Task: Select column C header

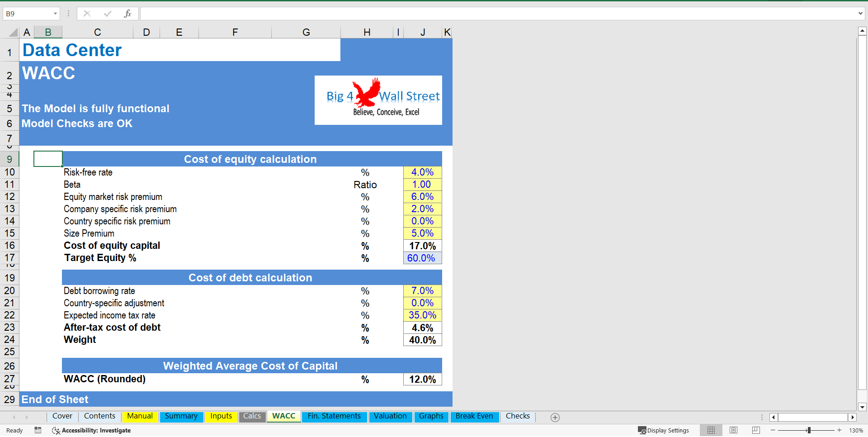Action: click(97, 32)
